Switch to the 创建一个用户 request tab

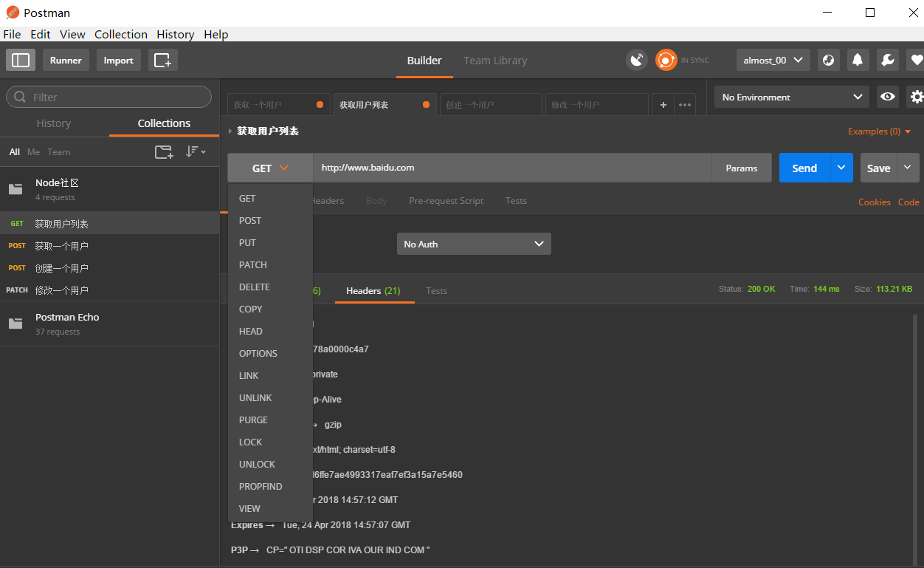[x=490, y=105]
